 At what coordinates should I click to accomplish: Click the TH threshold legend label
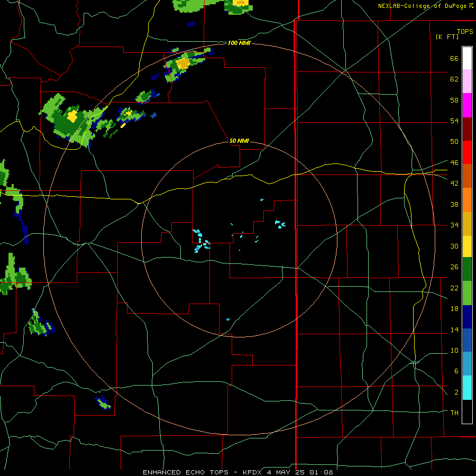pos(454,413)
